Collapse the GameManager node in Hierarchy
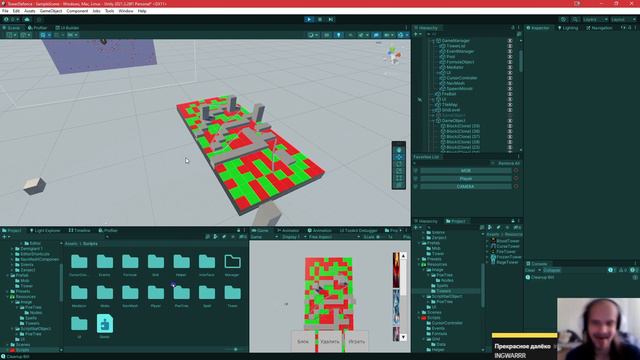Screen dimensions: 640x360 tap(433, 41)
